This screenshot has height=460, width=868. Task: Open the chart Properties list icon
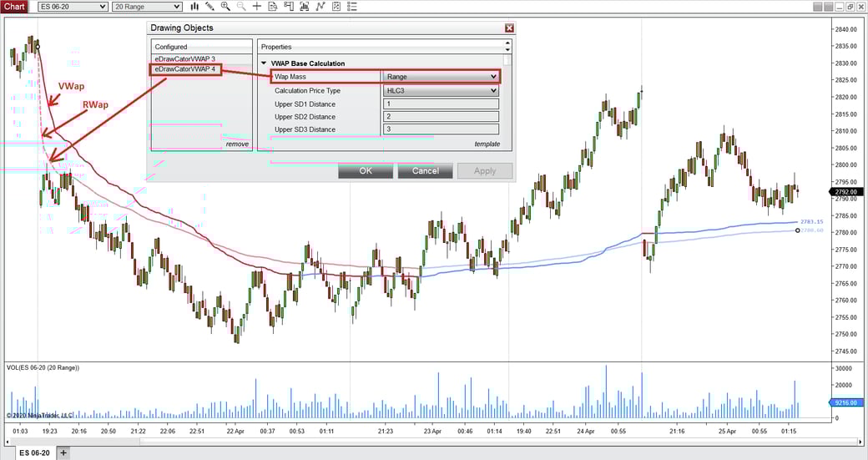tap(351, 7)
